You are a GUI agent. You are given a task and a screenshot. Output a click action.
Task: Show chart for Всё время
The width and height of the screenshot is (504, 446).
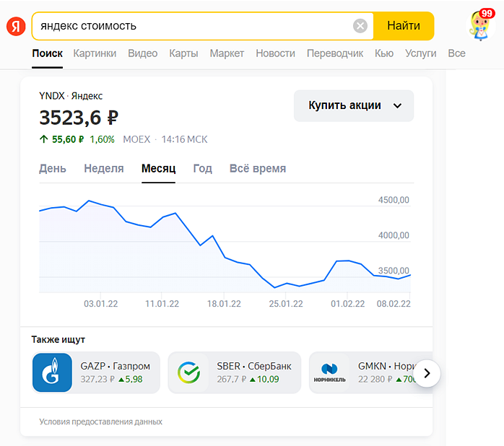[x=258, y=168]
